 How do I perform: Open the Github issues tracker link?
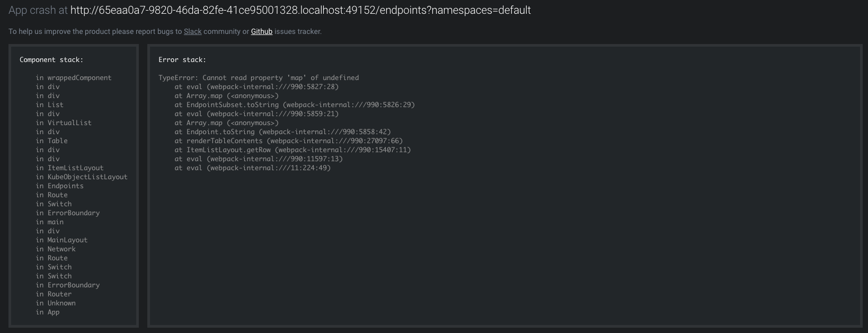pos(261,32)
